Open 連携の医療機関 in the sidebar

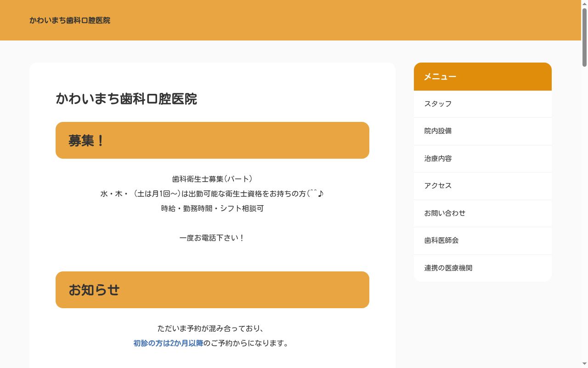482,268
